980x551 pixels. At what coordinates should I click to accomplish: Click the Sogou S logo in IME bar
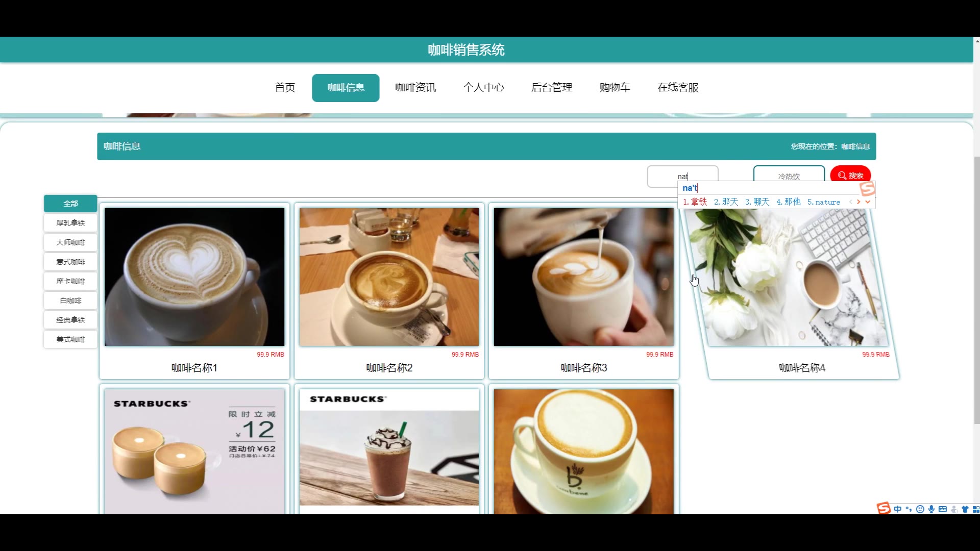click(883, 508)
